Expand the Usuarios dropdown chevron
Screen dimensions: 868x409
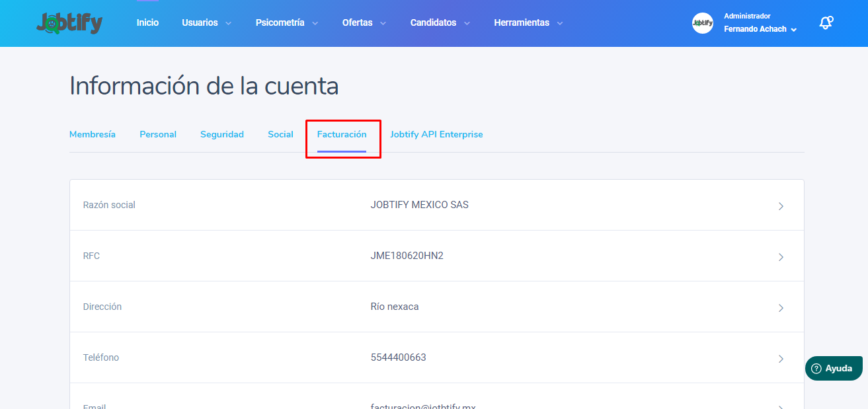(228, 23)
